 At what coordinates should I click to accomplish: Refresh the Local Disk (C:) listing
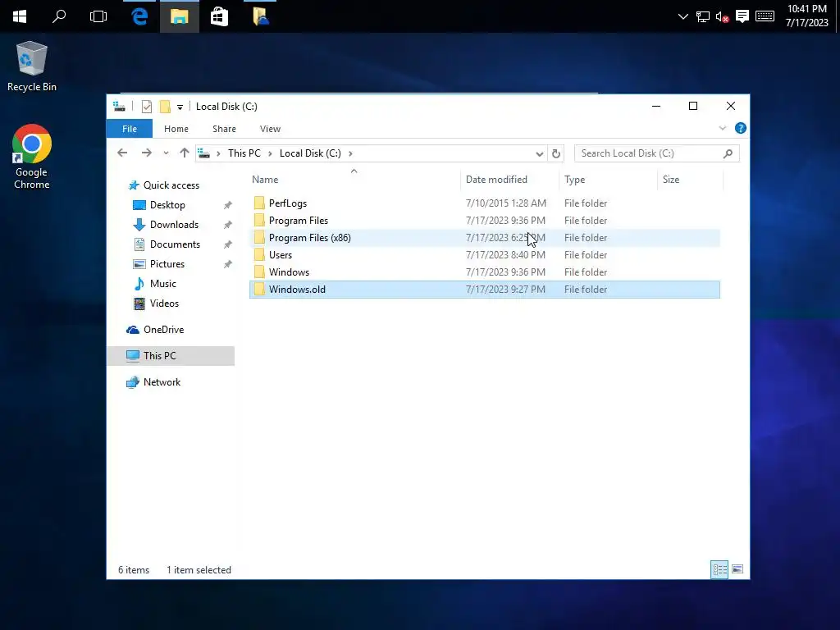pos(556,153)
